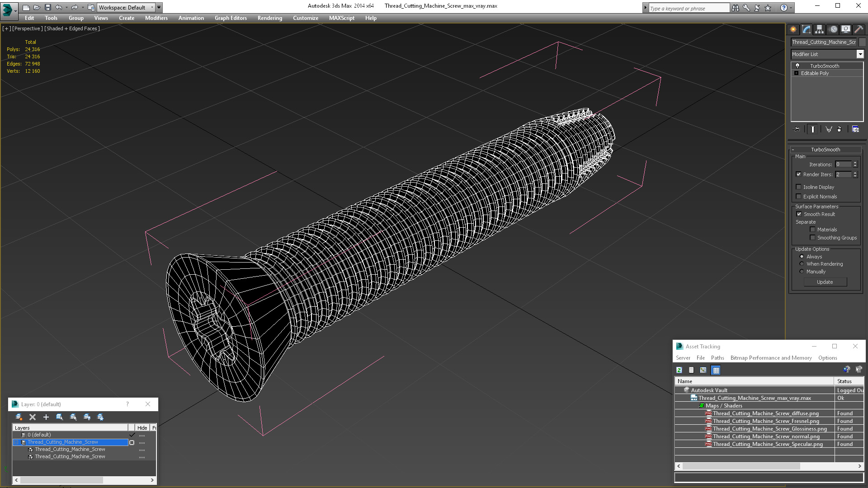Click Make Unique icon under modifier stack
The width and height of the screenshot is (868, 488).
[829, 129]
